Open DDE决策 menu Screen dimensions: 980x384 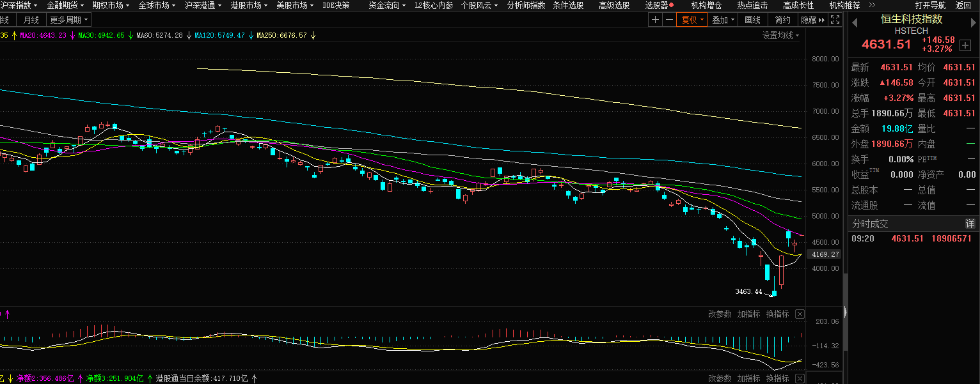tap(336, 5)
